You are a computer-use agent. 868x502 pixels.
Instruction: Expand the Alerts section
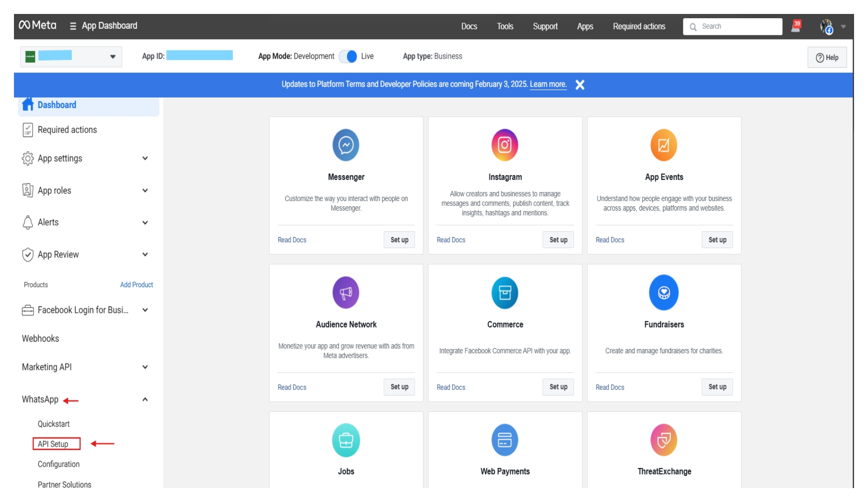[x=145, y=223]
